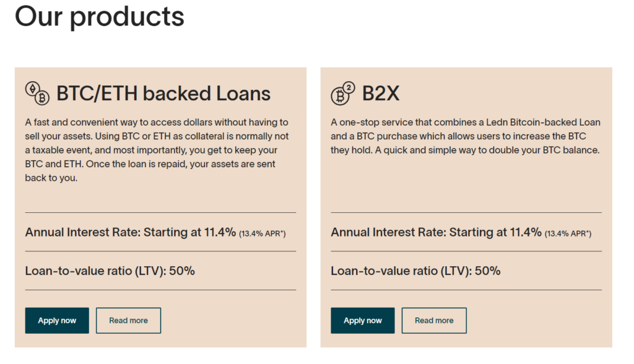The width and height of the screenshot is (634, 364).
Task: Select the Our products heading
Action: 100,17
